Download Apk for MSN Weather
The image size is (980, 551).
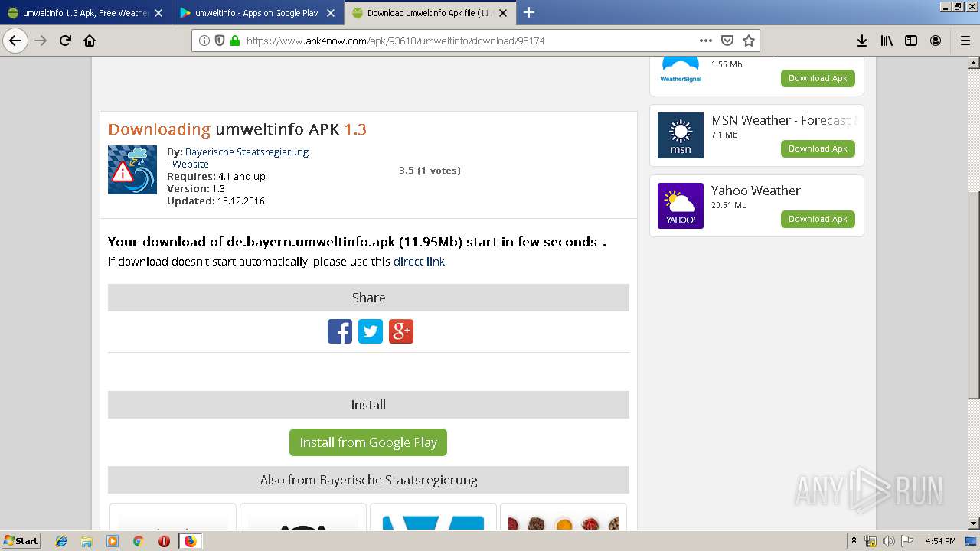coord(818,148)
